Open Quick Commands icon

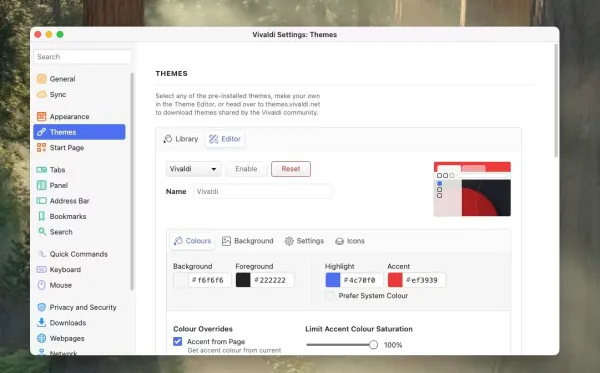click(x=41, y=254)
